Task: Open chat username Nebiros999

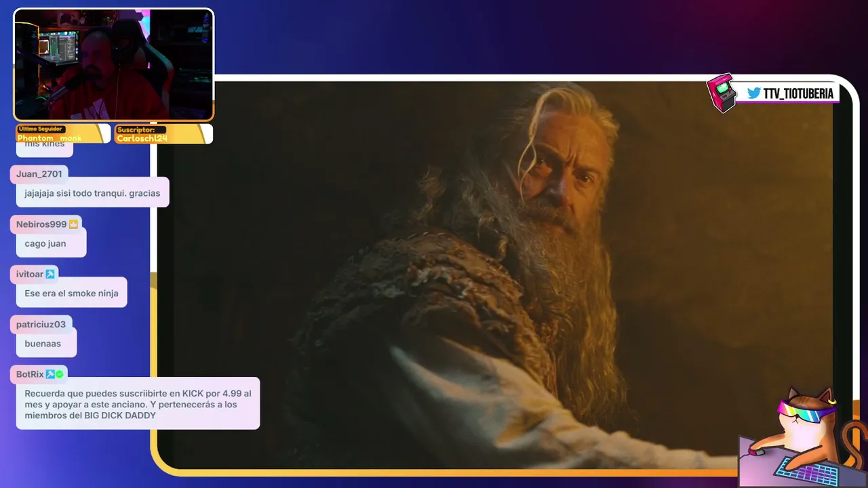Action: (41, 224)
